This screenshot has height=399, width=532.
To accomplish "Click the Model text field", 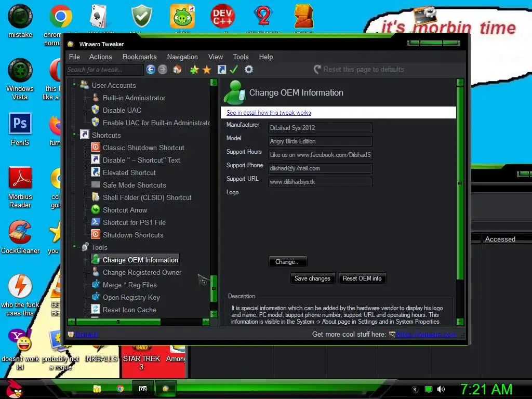I will coord(320,141).
